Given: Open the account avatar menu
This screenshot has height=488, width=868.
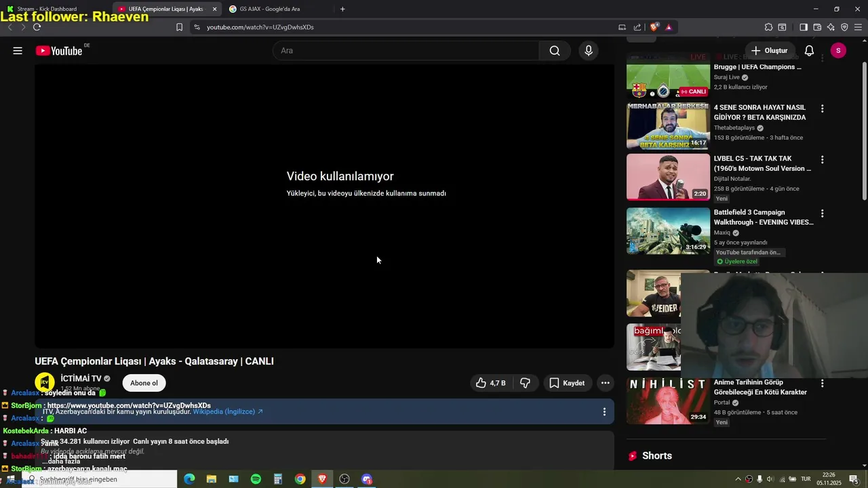Looking at the screenshot, I should point(838,51).
